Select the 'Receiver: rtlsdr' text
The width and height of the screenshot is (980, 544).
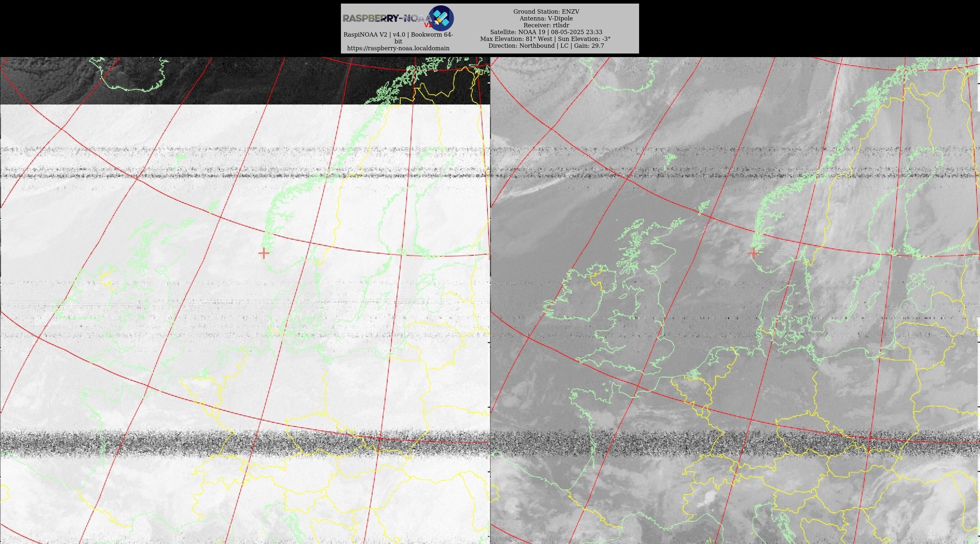point(546,25)
